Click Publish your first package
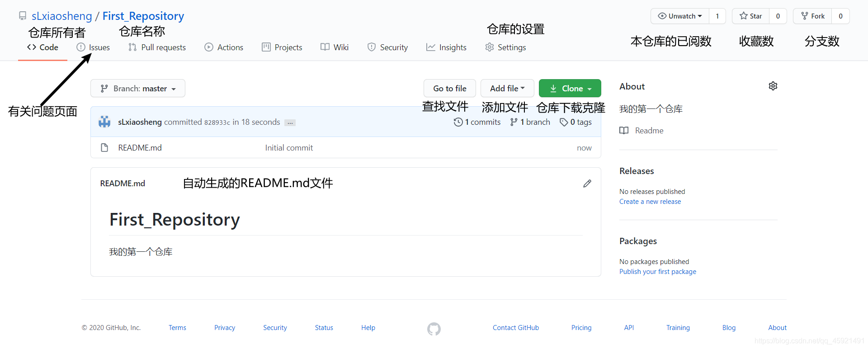This screenshot has width=868, height=349. (x=658, y=272)
